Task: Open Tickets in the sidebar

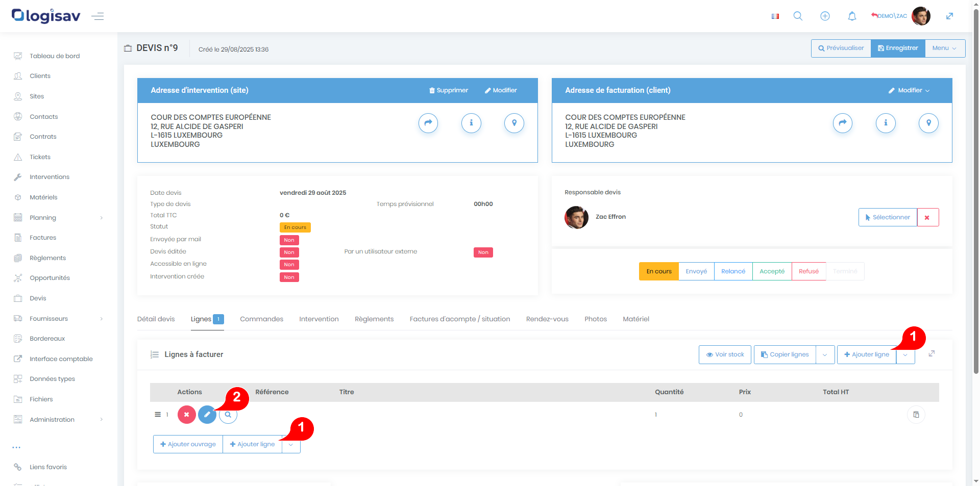Action: pos(40,157)
